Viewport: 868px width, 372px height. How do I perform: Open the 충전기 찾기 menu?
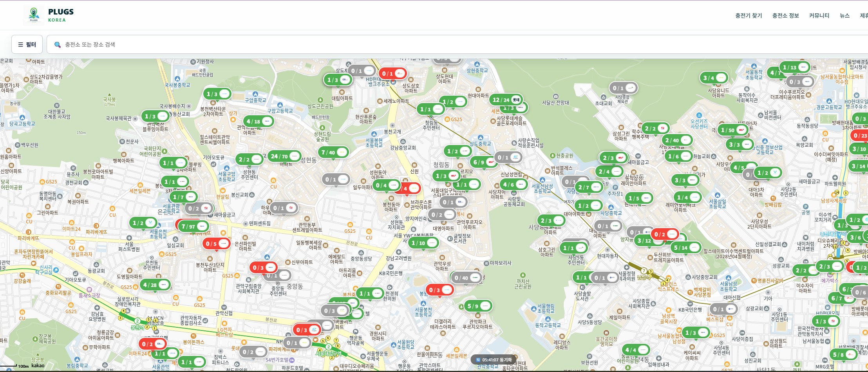pos(749,16)
